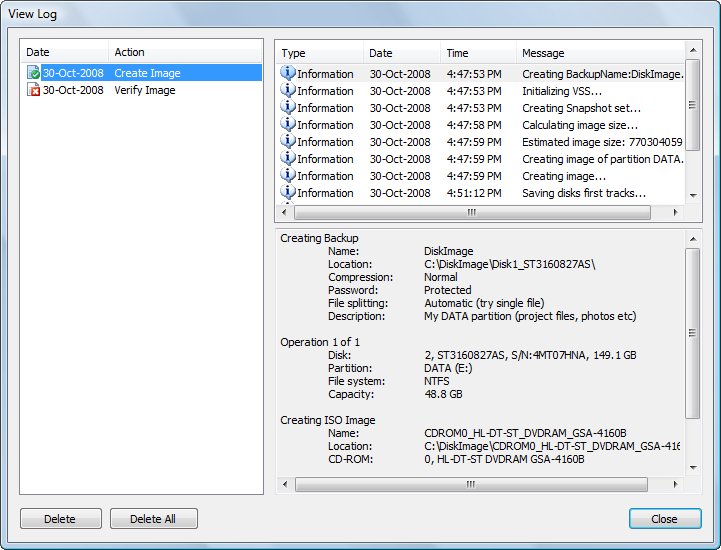Click the details pane scroll right arrow

pyautogui.click(x=675, y=484)
